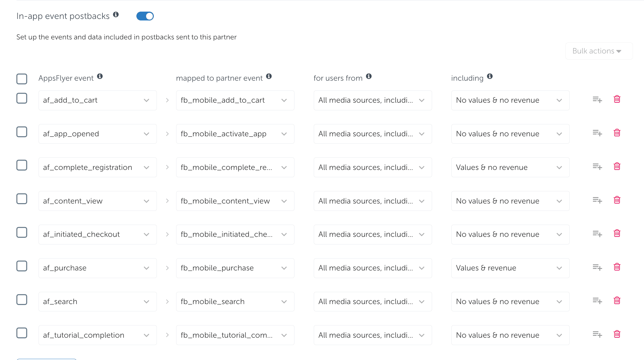Viewport: 644px width, 360px height.
Task: Click info icon next to for users from
Action: [x=369, y=76]
